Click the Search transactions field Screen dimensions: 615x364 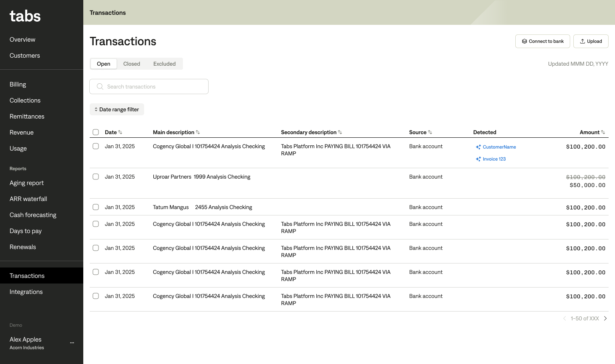tap(149, 86)
